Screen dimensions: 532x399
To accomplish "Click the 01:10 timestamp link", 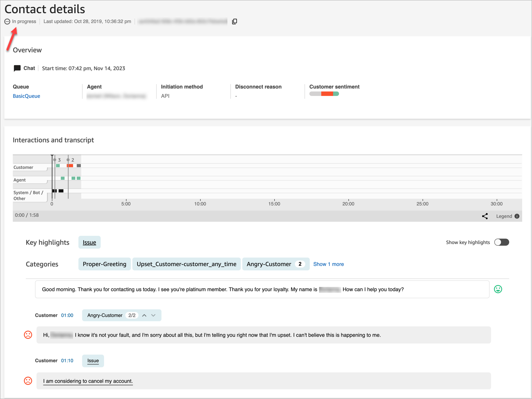I will coord(67,360).
